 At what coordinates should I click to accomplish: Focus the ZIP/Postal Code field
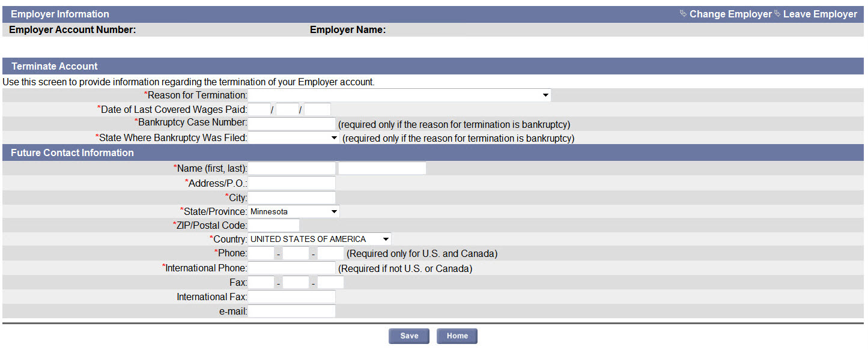click(273, 225)
